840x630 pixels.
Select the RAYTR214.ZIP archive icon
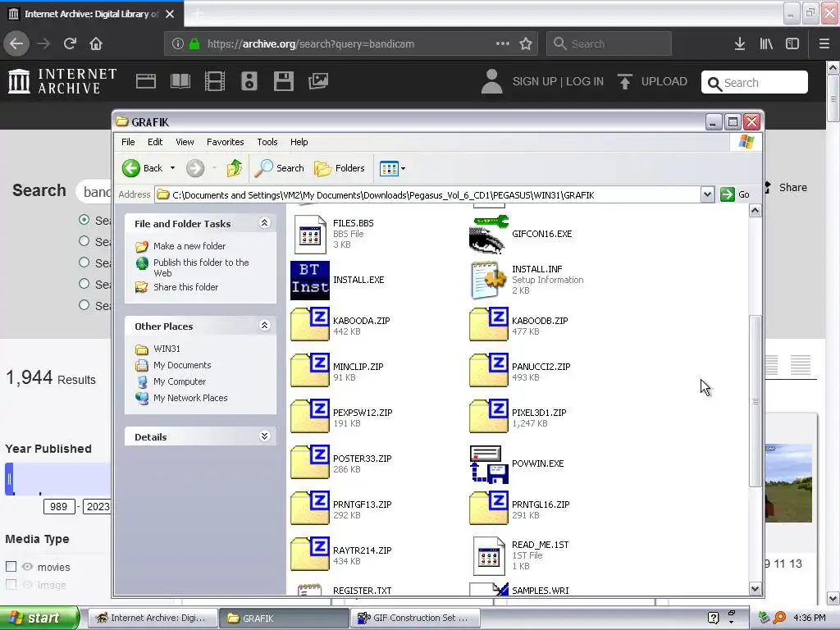(309, 555)
